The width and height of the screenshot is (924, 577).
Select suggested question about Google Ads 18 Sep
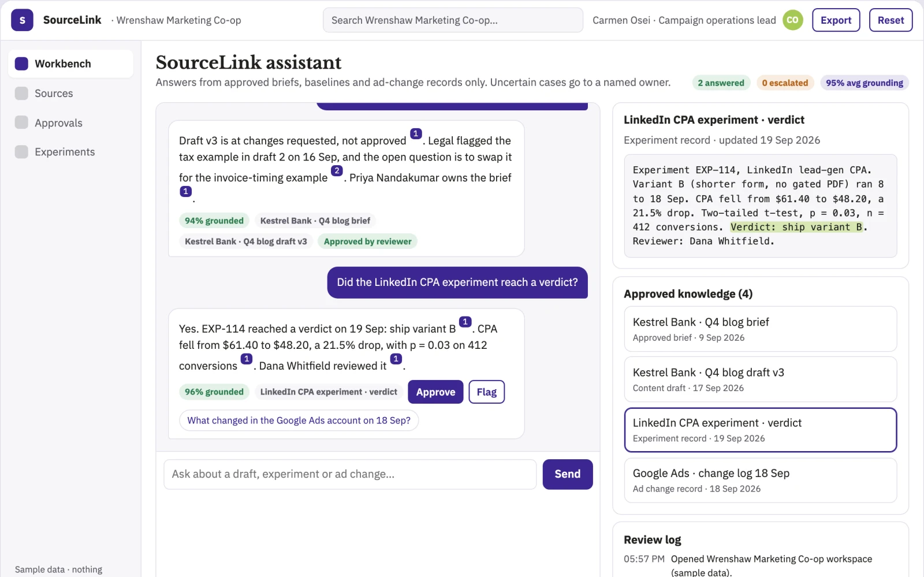(299, 420)
